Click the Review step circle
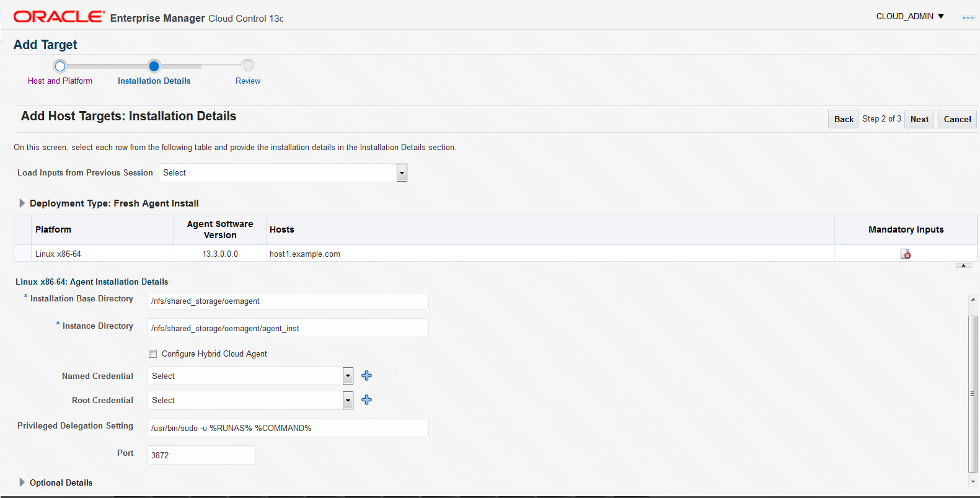 point(248,66)
